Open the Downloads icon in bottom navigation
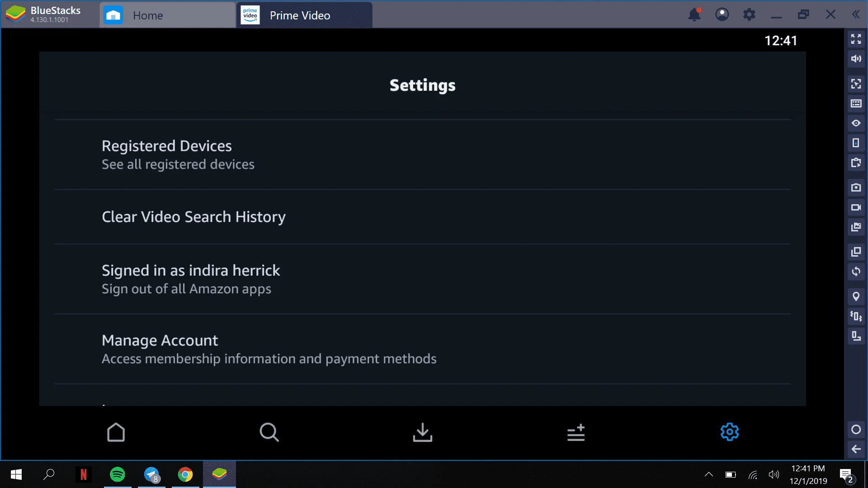Screen dimensions: 868x488 point(422,432)
